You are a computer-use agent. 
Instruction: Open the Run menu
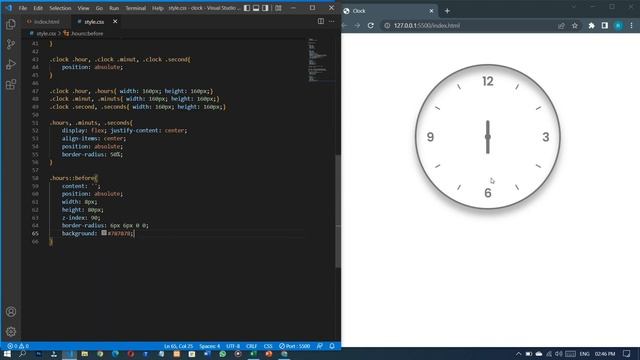point(114,8)
